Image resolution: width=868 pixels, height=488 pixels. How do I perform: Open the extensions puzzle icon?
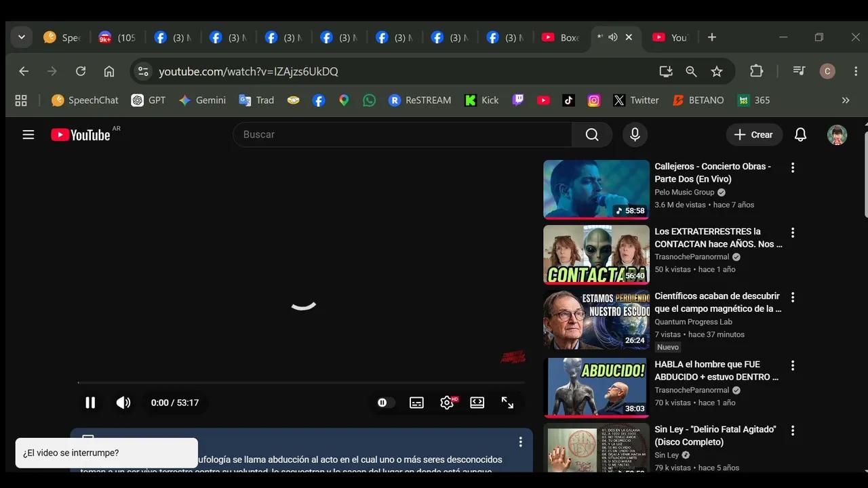click(757, 71)
